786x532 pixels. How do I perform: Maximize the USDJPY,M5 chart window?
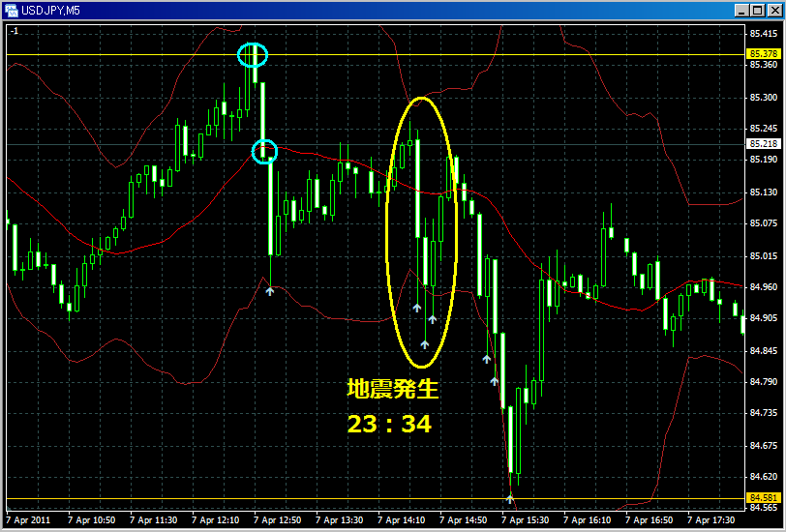pyautogui.click(x=757, y=10)
